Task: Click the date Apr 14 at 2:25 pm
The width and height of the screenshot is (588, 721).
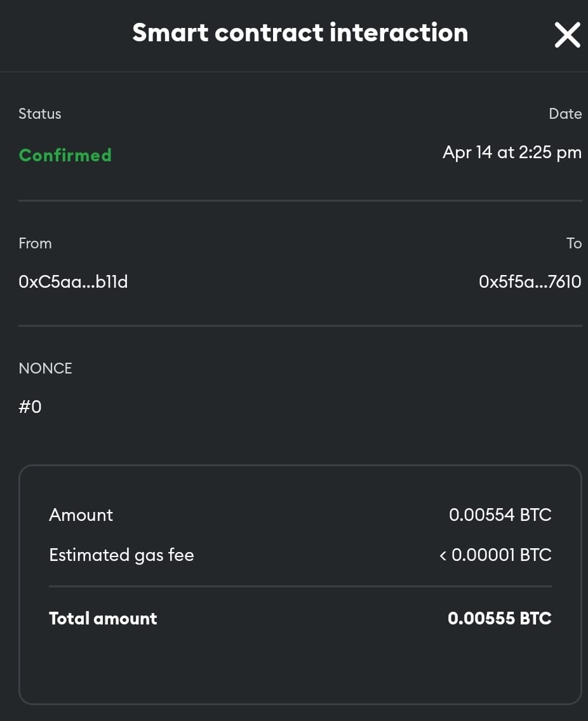Action: (512, 152)
